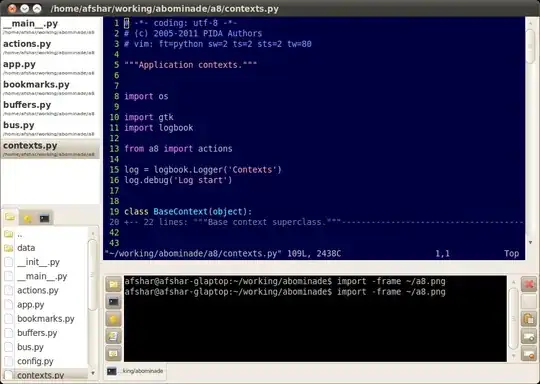Click the 'import logbook' line in editor
Screen dimensions: 540x384
pyautogui.click(x=158, y=128)
